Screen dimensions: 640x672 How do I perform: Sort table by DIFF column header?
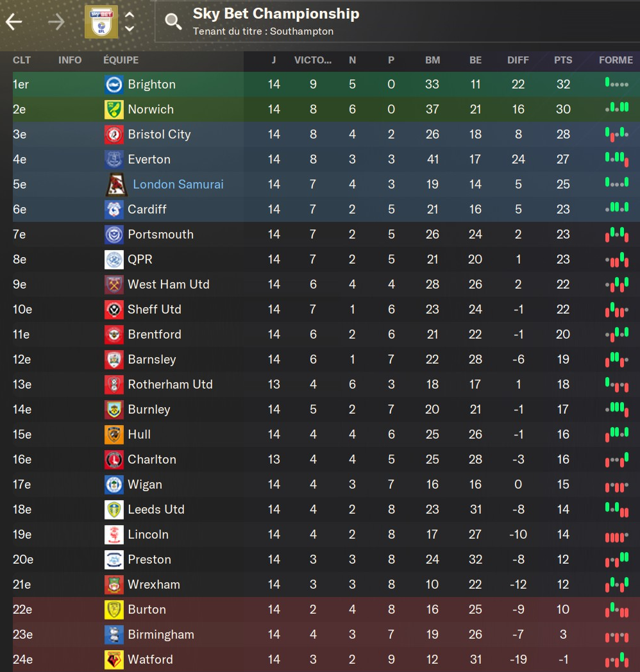tap(518, 60)
